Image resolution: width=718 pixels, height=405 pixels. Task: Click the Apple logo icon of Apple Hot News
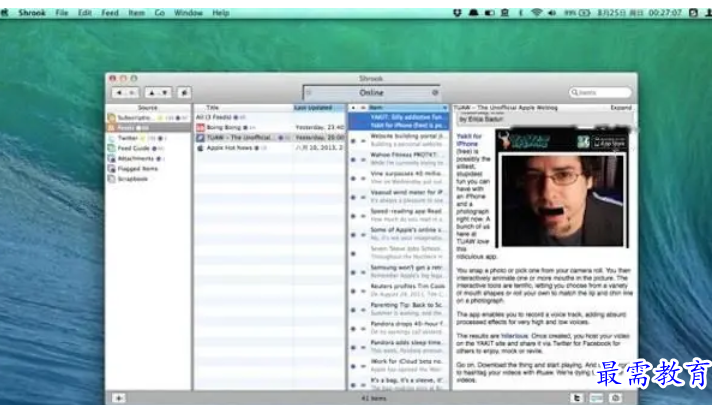click(x=200, y=148)
